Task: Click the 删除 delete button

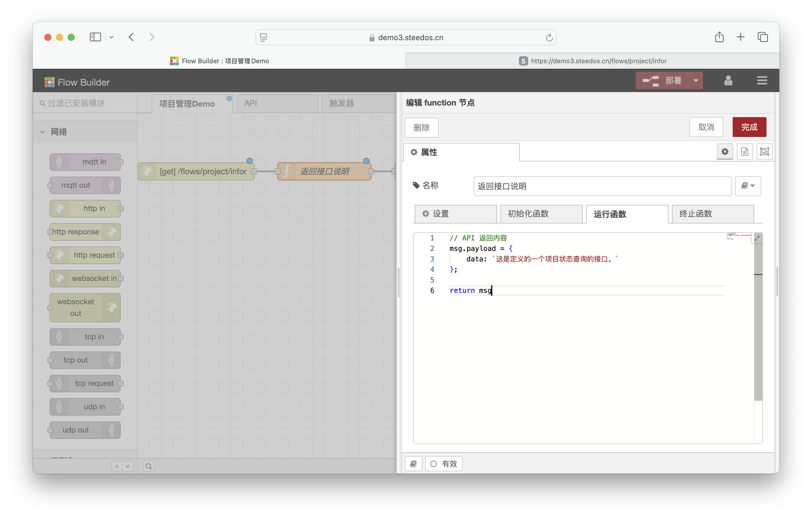Action: click(x=421, y=127)
